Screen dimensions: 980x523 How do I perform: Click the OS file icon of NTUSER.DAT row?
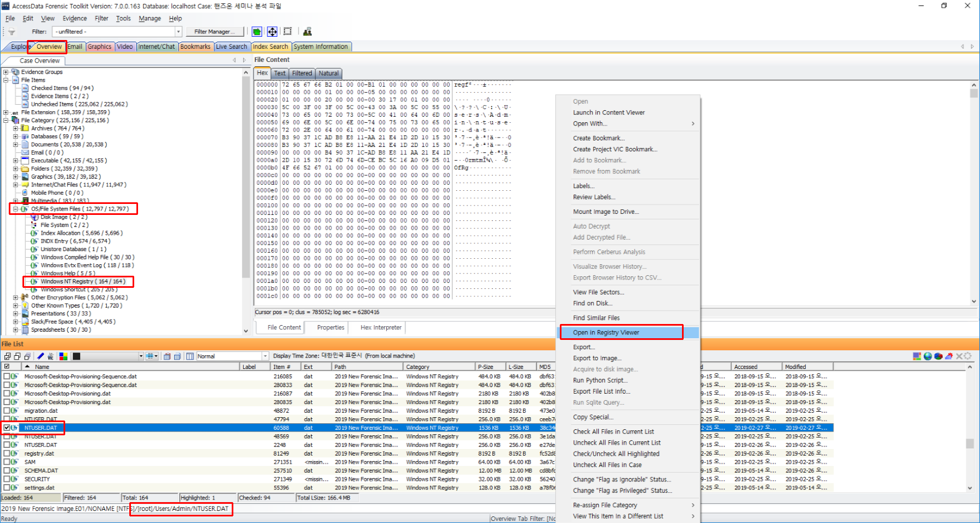[x=14, y=428]
